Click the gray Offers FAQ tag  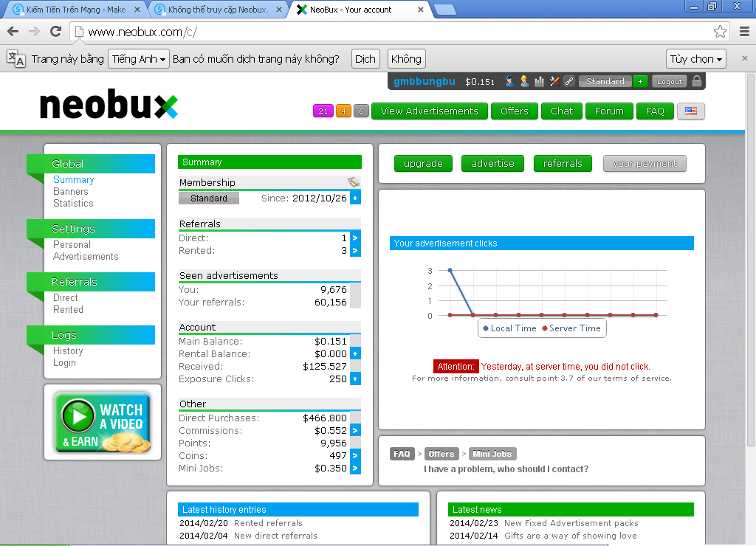tap(441, 454)
